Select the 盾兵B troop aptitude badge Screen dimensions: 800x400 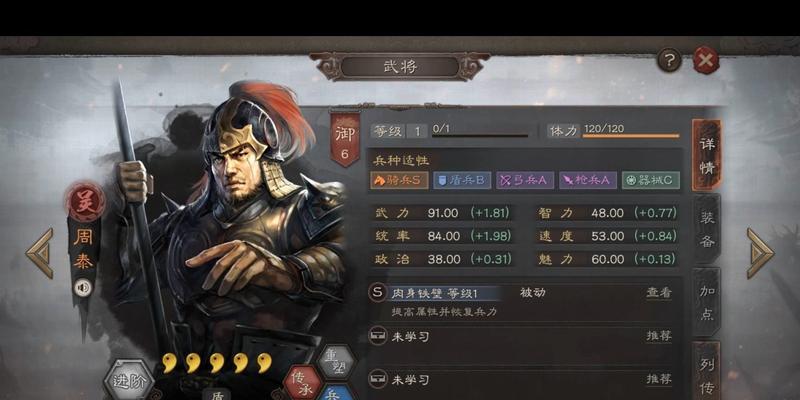pyautogui.click(x=462, y=180)
